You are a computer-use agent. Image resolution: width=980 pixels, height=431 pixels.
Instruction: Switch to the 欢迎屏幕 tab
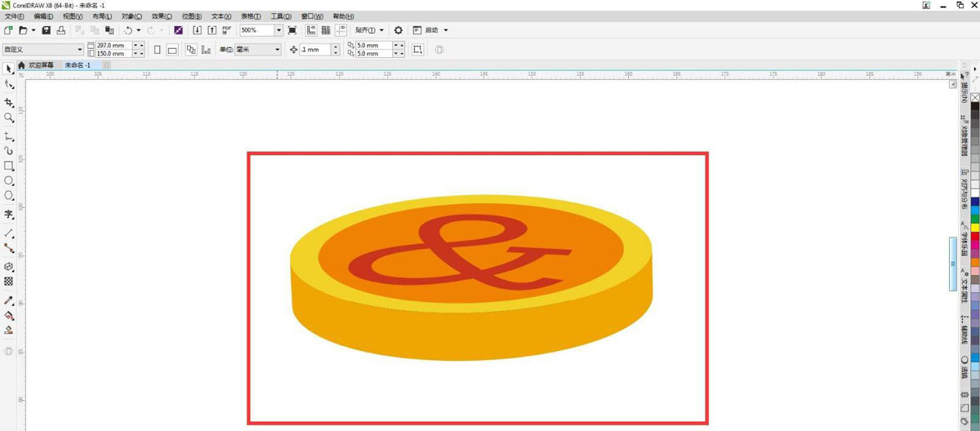[40, 64]
